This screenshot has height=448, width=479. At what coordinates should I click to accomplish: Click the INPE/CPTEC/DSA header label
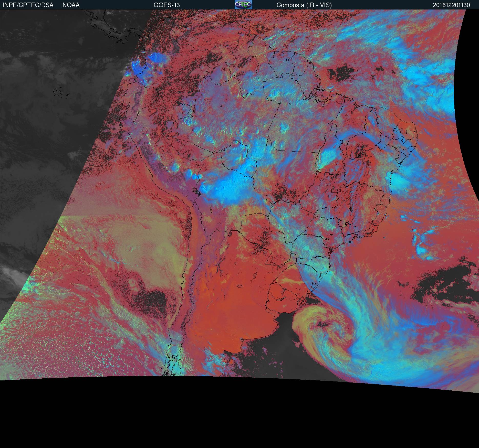[x=28, y=5]
